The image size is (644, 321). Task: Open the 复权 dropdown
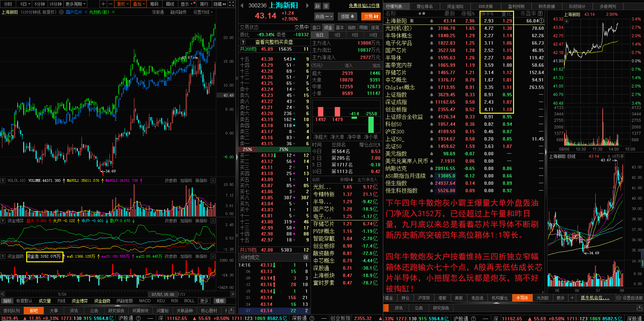tap(123, 4)
